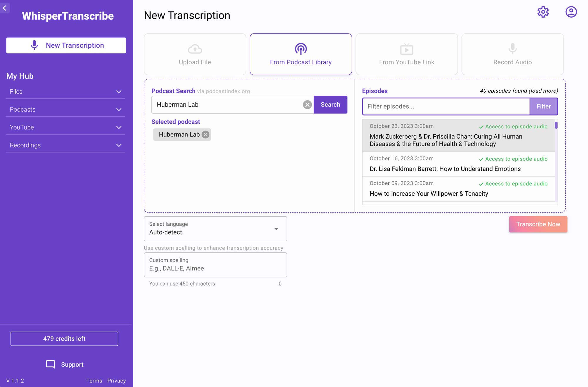588x387 pixels.
Task: Click the Custom spelling text field
Action: pos(215,265)
